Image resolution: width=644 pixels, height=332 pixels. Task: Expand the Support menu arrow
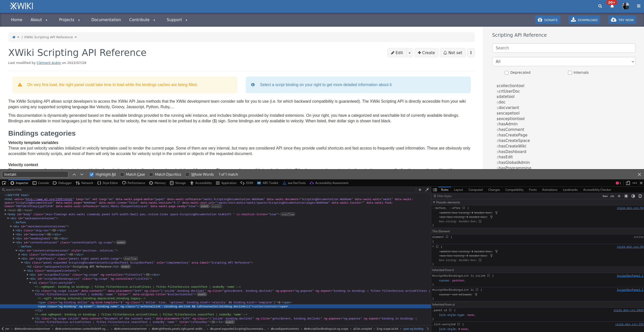pyautogui.click(x=186, y=20)
